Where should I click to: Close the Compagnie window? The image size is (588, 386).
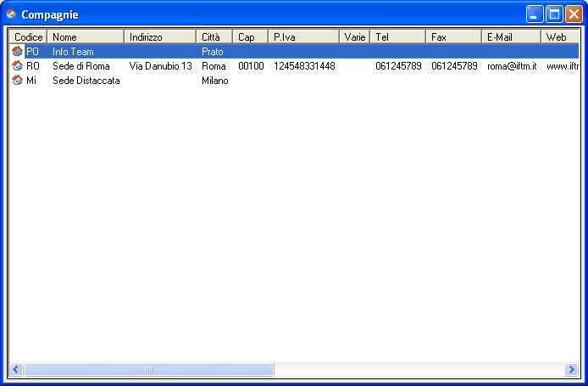(574, 14)
